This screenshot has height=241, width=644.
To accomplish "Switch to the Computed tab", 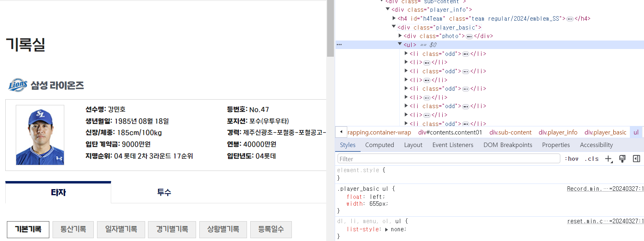I will [x=380, y=145].
